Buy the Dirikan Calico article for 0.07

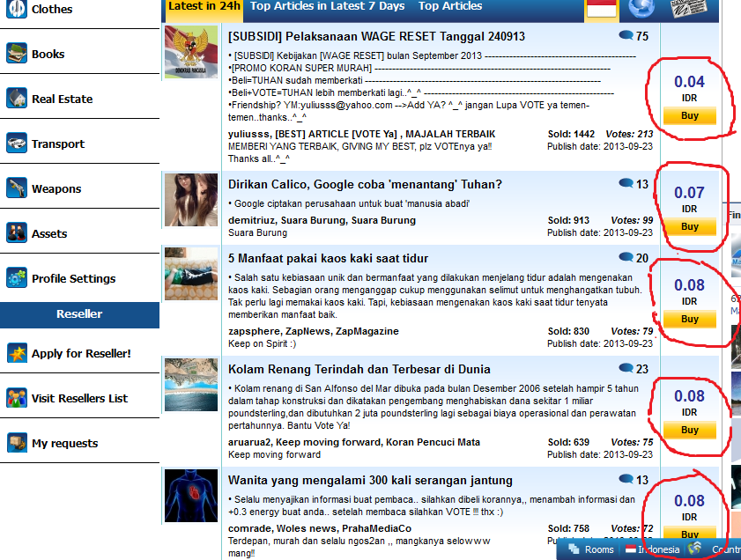[x=689, y=226]
